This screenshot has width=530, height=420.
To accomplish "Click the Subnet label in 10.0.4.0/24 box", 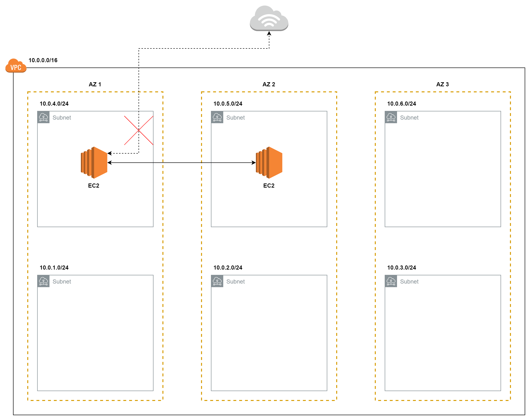I will [x=62, y=118].
